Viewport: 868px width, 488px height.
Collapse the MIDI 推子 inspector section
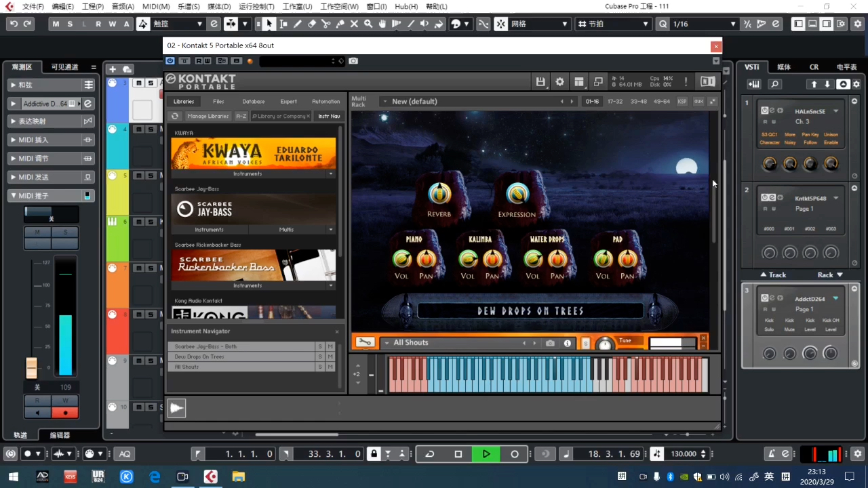[x=51, y=195]
